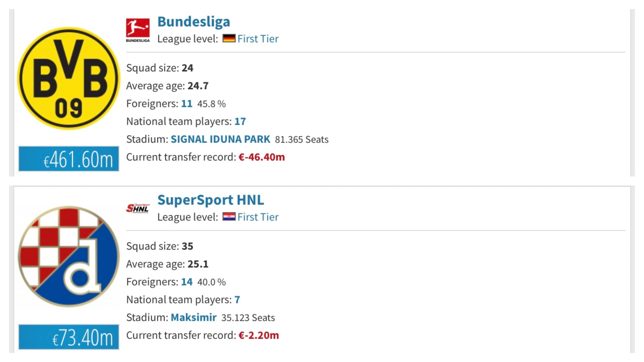Click the SuperSport HNL league logo
This screenshot has width=644, height=362.
[x=138, y=208]
